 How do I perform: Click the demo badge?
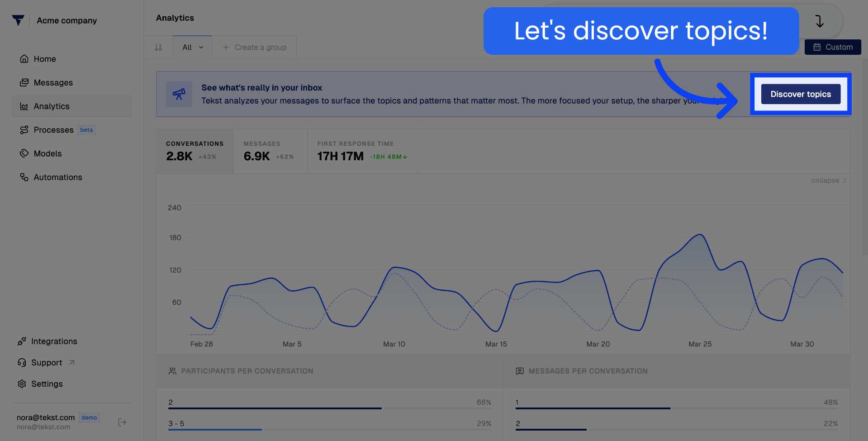click(89, 417)
